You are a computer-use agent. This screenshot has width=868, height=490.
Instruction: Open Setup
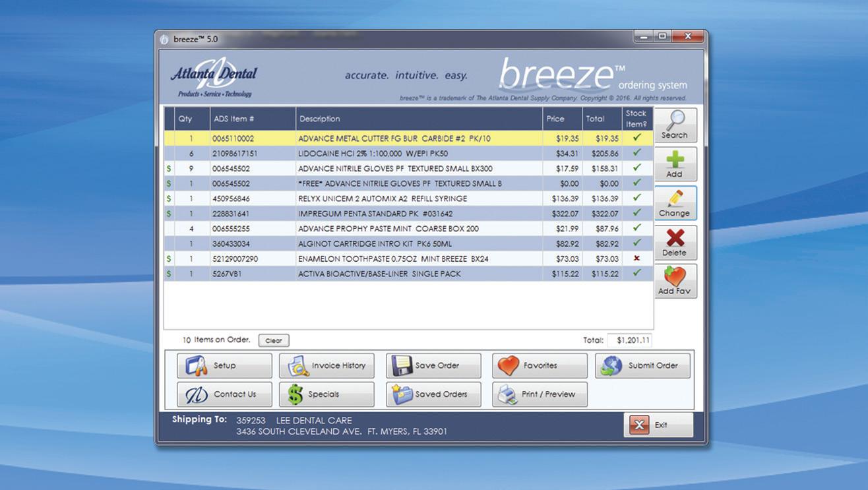pos(224,365)
